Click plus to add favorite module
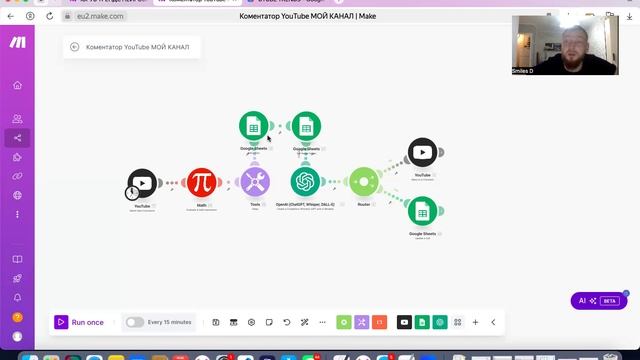Viewport: 640px width, 360px height. click(476, 322)
